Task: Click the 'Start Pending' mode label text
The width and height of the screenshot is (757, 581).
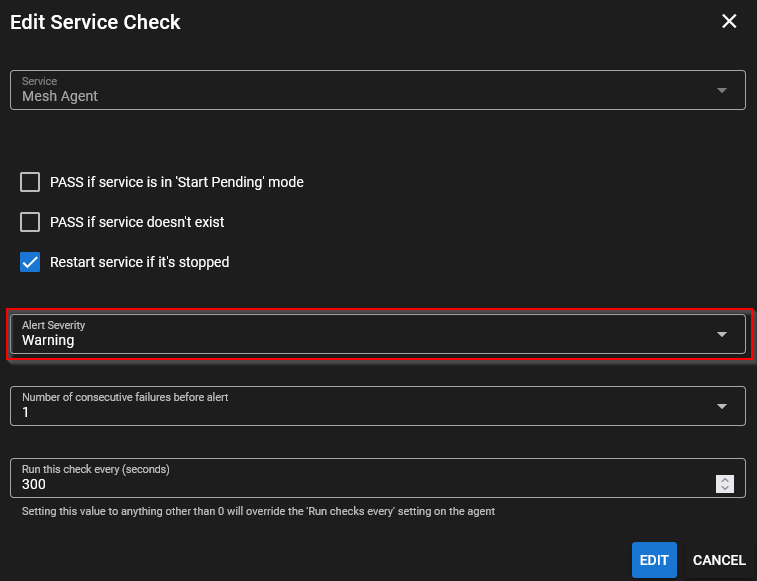Action: 176,182
